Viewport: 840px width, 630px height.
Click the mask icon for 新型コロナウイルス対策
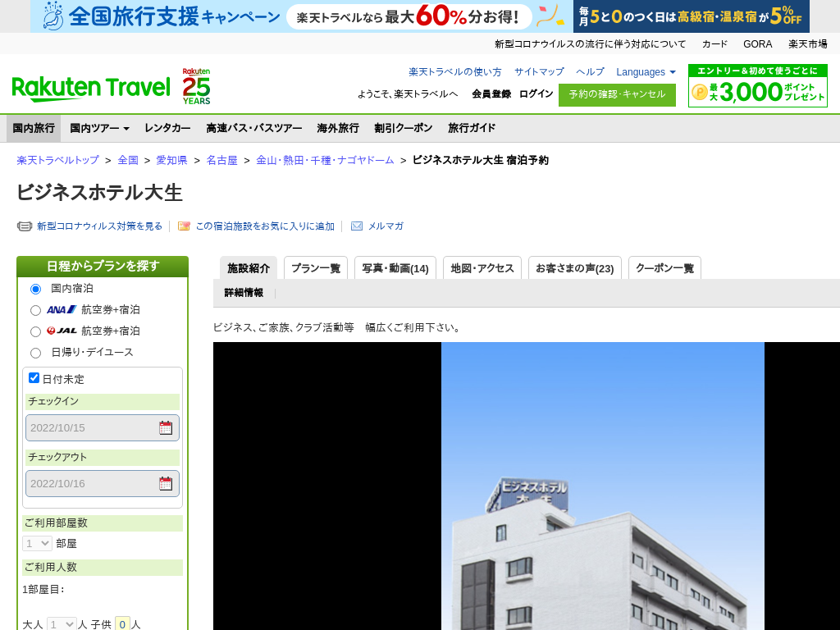(x=25, y=226)
